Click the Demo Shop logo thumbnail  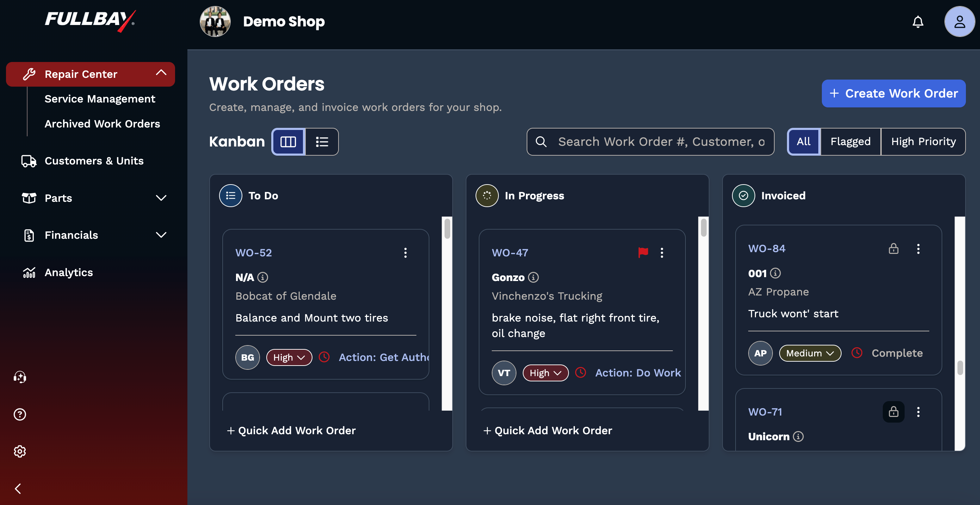click(x=215, y=22)
